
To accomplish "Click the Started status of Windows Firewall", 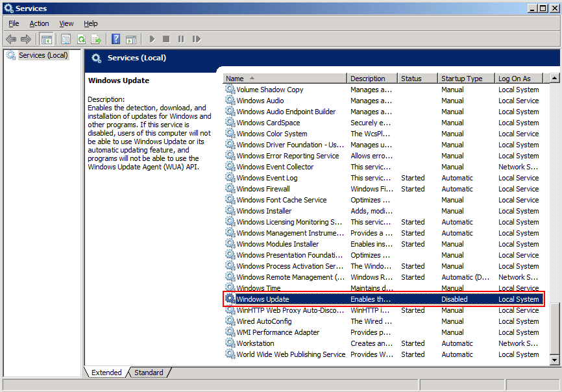I will click(413, 189).
